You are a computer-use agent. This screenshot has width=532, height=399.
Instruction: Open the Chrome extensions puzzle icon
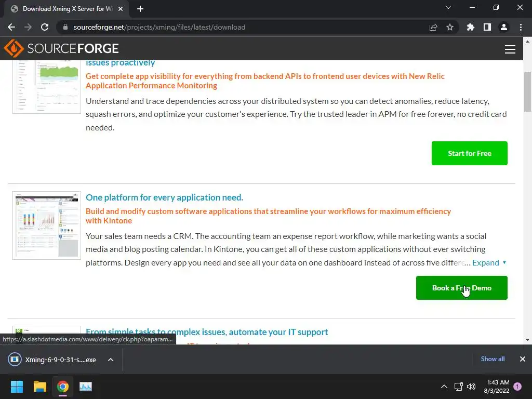pos(470,27)
